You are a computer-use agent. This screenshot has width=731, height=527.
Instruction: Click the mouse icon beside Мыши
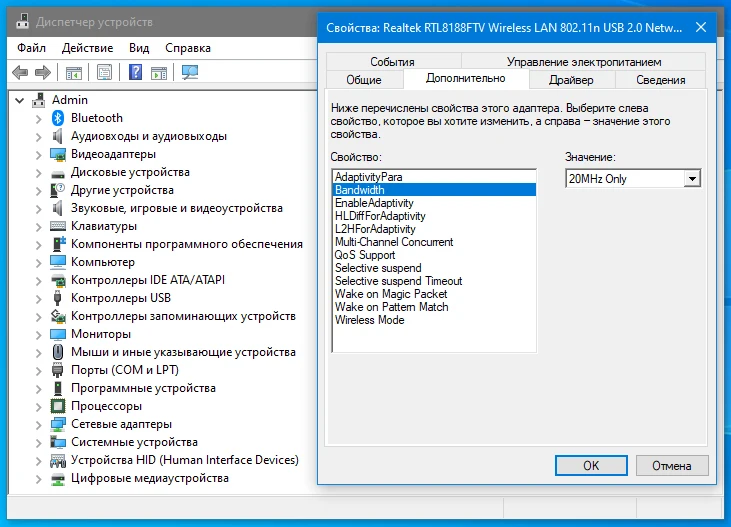point(58,352)
